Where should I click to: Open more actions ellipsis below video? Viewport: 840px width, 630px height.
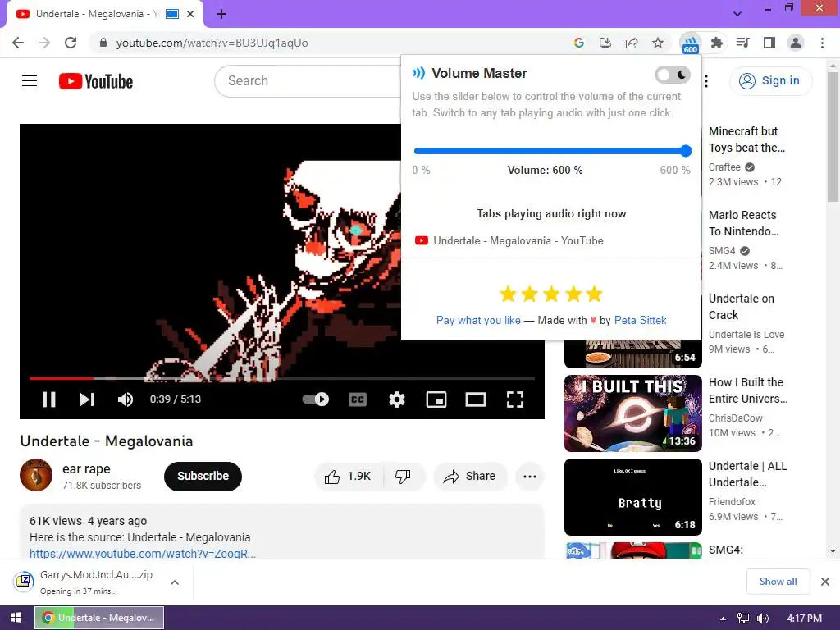tap(530, 476)
